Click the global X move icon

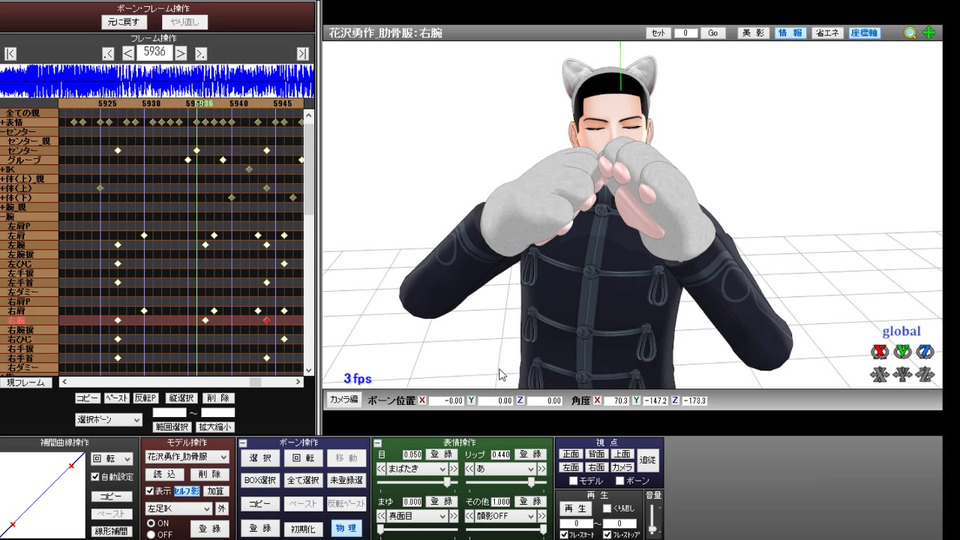point(880,374)
